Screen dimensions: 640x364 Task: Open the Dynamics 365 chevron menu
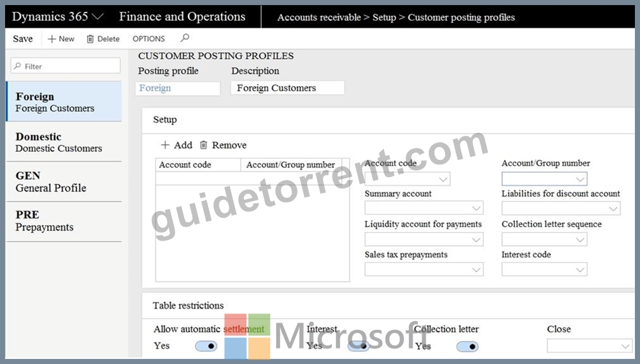coord(98,17)
